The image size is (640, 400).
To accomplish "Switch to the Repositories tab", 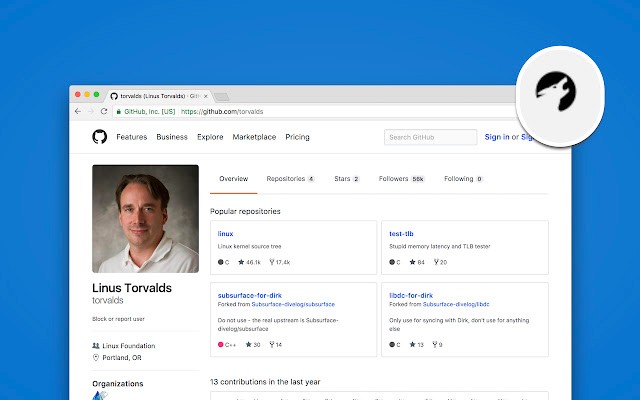I will (x=288, y=179).
